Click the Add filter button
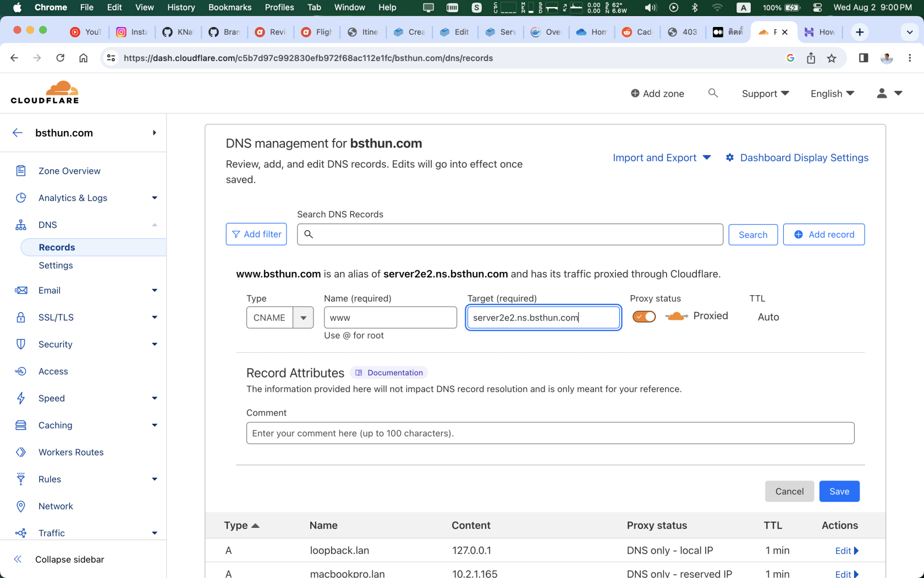The width and height of the screenshot is (924, 578). pyautogui.click(x=256, y=234)
